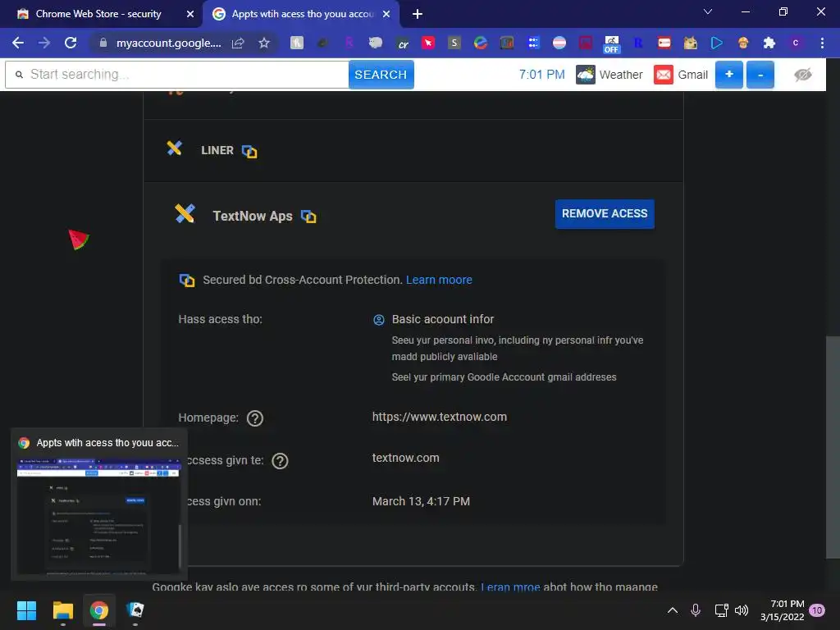Open the mushroom extension icon
The width and height of the screenshot is (840, 630).
(742, 43)
